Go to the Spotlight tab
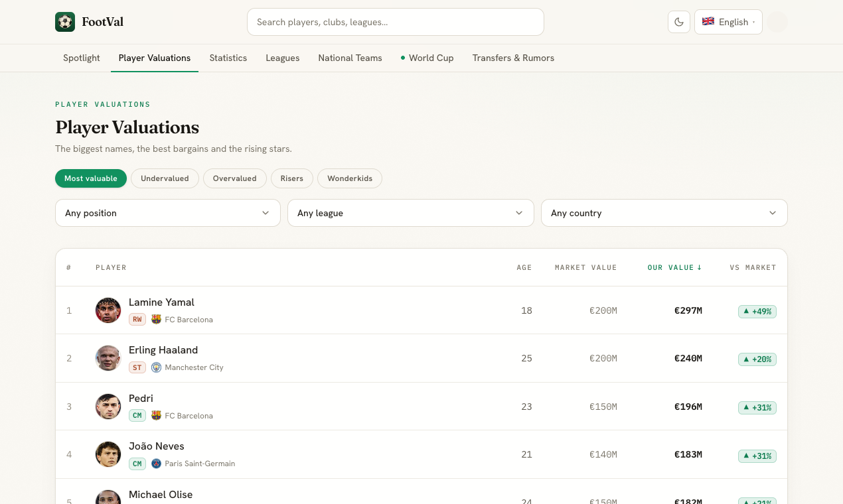This screenshot has height=504, width=843. [x=82, y=58]
